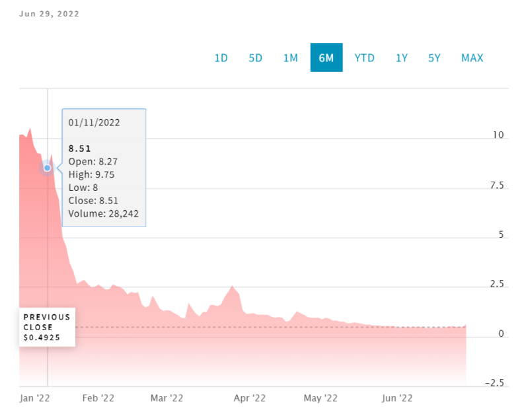Show full history with MAX tab
The width and height of the screenshot is (524, 420).
472,58
